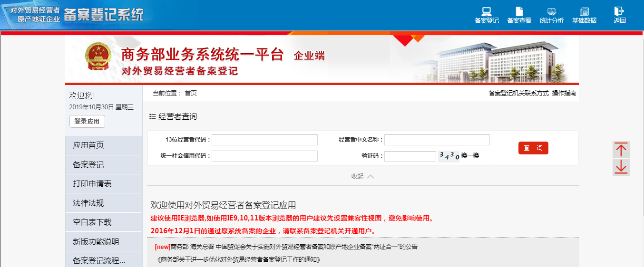Jump to bottom with red down-arrow icon
The image size is (644, 267).
[x=621, y=167]
